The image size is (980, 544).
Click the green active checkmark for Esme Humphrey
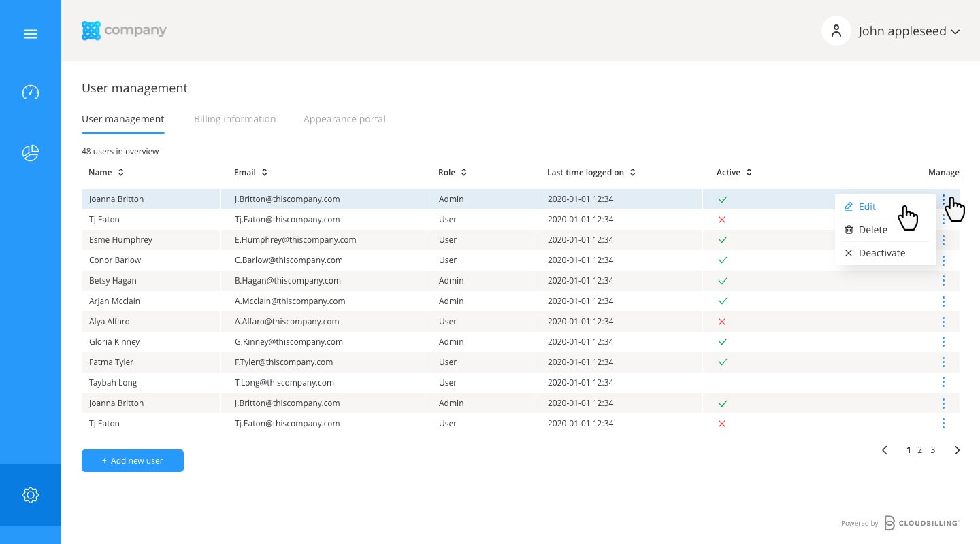(723, 240)
